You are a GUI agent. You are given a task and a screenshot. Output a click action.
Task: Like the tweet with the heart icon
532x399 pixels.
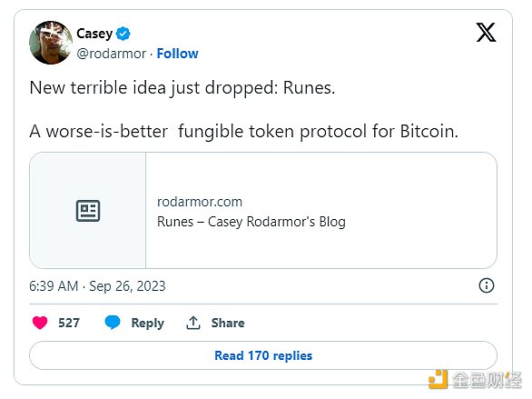[40, 323]
